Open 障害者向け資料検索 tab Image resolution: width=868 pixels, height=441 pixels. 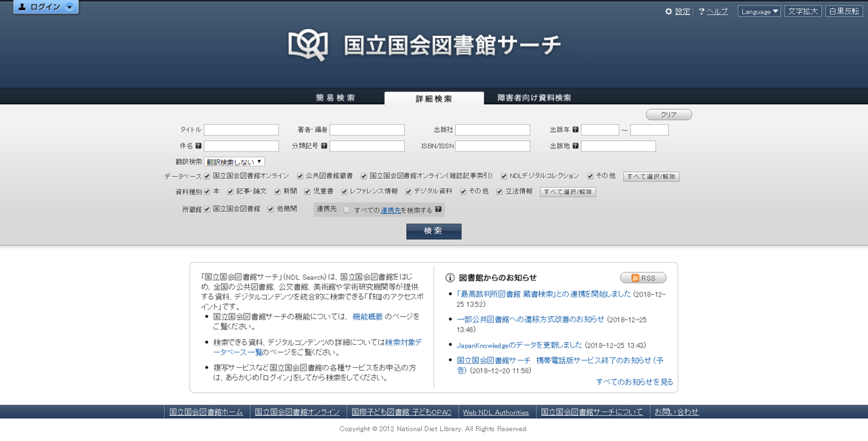click(x=534, y=98)
